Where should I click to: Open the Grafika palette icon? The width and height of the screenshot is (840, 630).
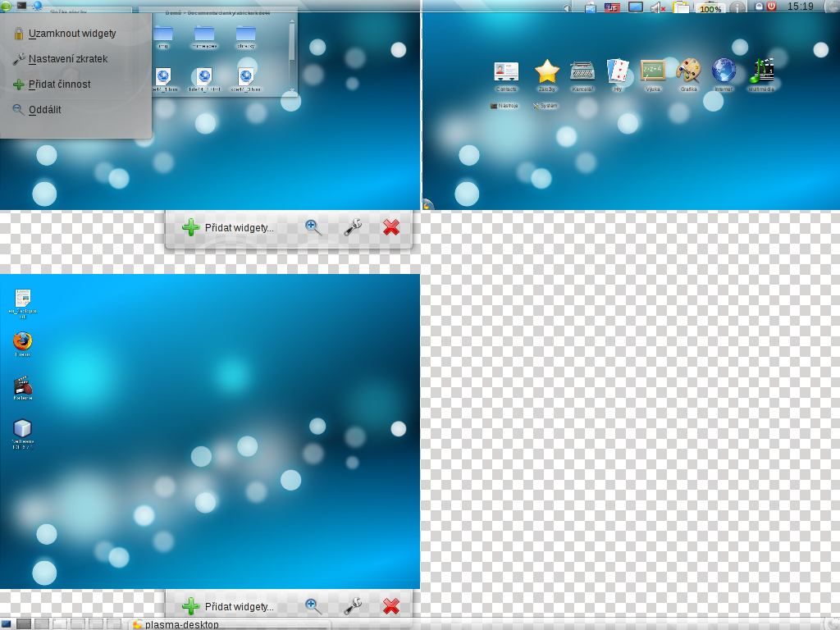pyautogui.click(x=688, y=71)
